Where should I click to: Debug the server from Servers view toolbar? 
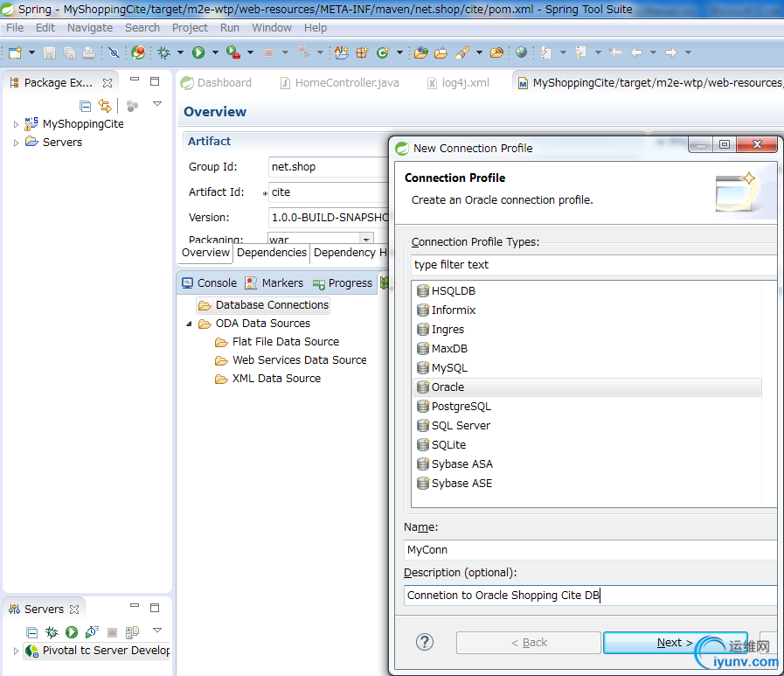(52, 632)
